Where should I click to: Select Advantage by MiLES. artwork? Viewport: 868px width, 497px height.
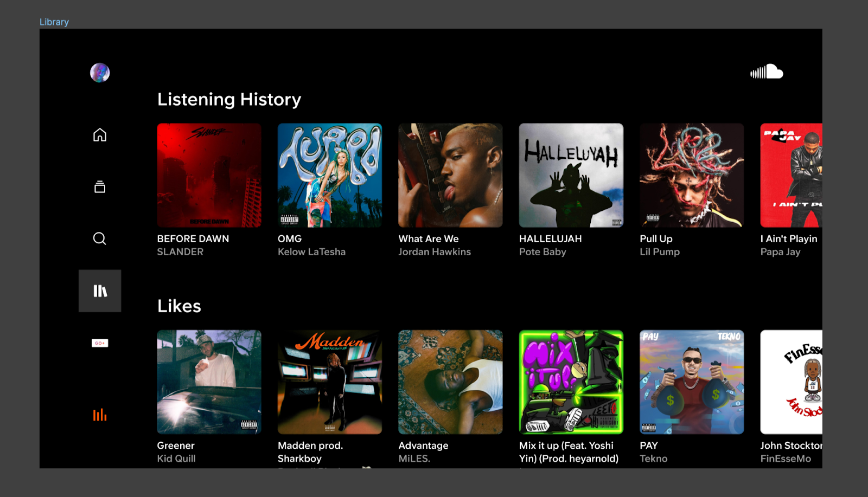tap(450, 382)
